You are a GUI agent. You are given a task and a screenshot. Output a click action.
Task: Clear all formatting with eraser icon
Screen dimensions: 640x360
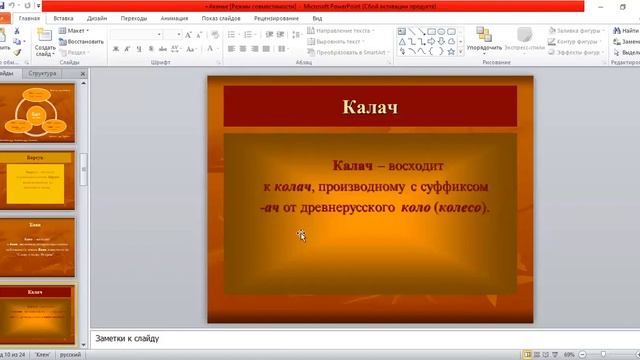click(x=215, y=35)
